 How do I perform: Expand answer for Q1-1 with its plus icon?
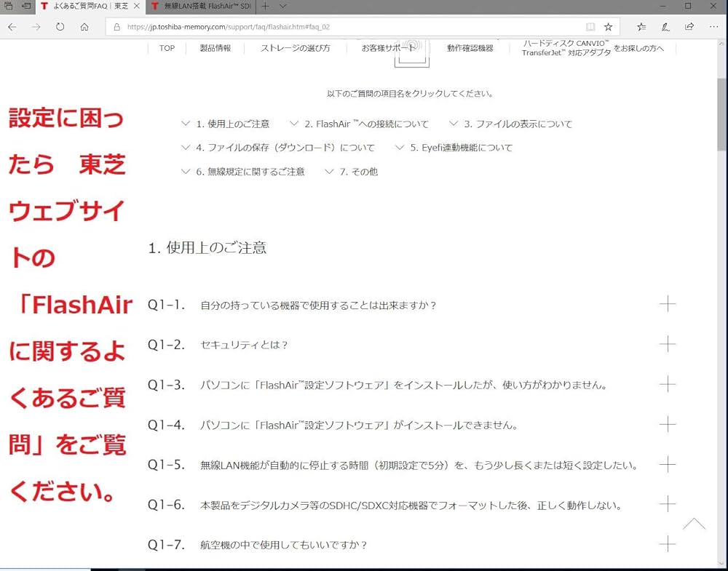tap(668, 305)
